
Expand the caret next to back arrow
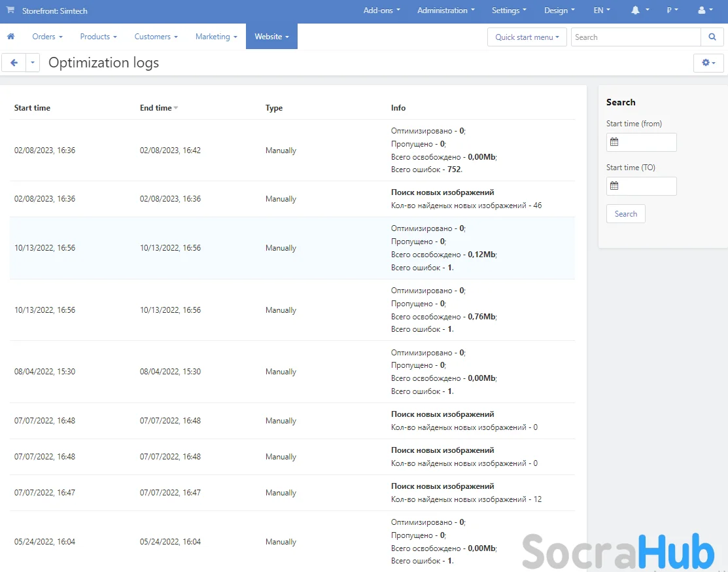[33, 63]
